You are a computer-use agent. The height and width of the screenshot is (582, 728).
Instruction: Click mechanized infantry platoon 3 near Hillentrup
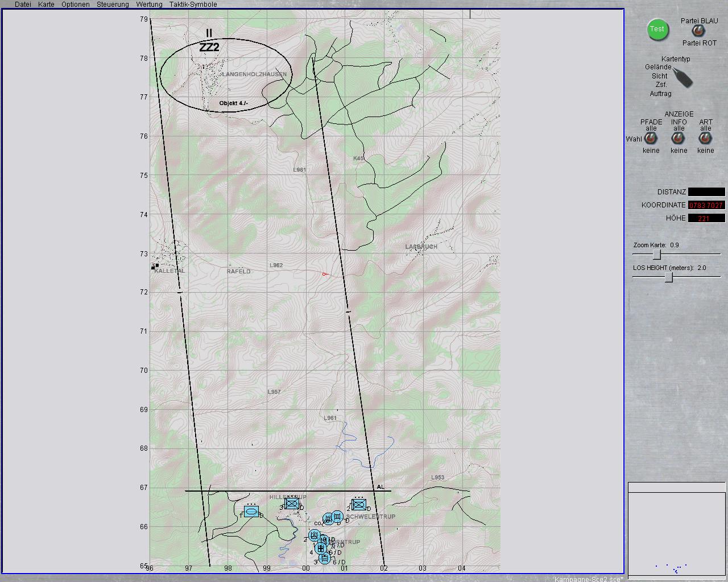coord(292,504)
